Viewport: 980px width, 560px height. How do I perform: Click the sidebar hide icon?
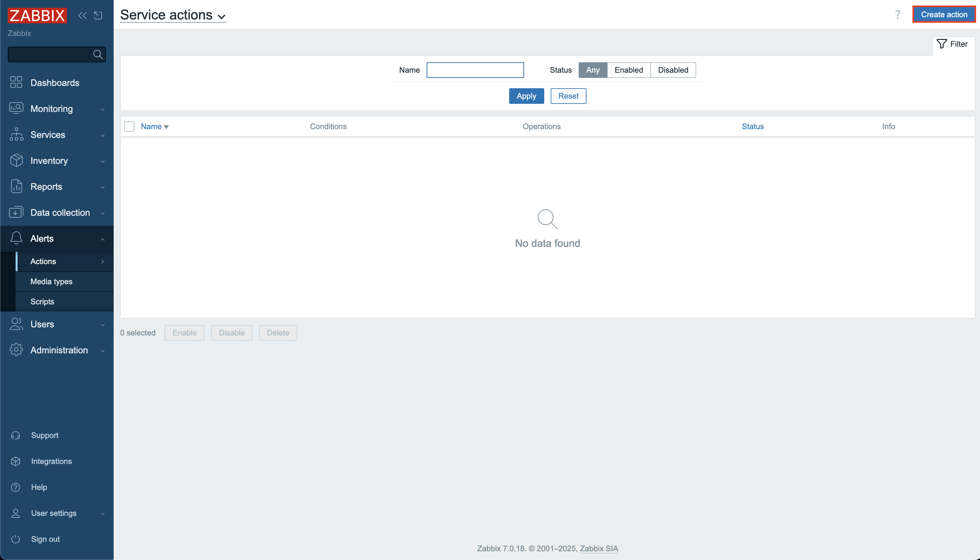98,15
